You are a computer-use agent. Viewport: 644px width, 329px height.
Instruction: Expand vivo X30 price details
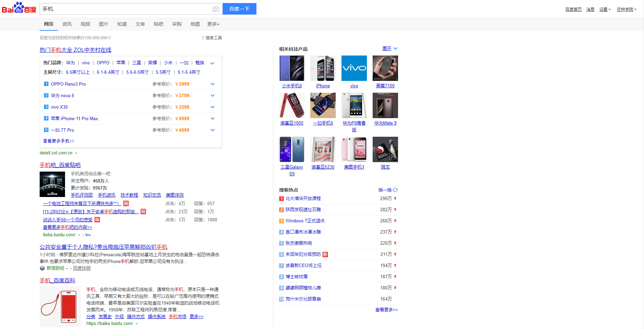click(x=212, y=107)
